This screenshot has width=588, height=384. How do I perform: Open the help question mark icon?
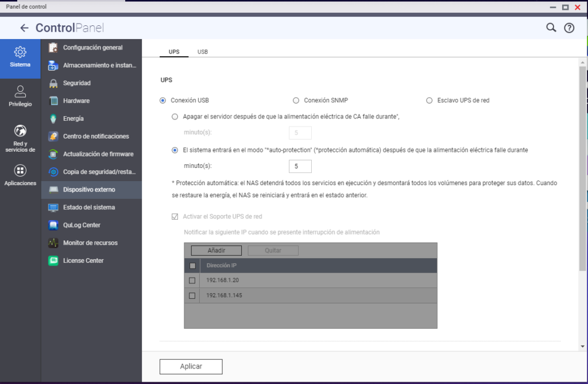pos(569,28)
